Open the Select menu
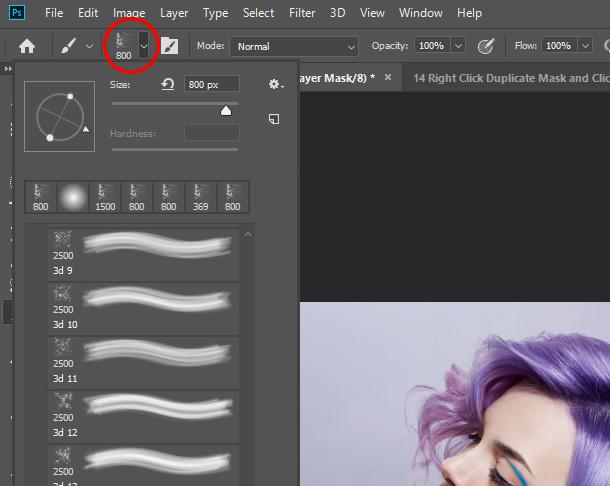Viewport: 610px width, 486px height. 258,13
